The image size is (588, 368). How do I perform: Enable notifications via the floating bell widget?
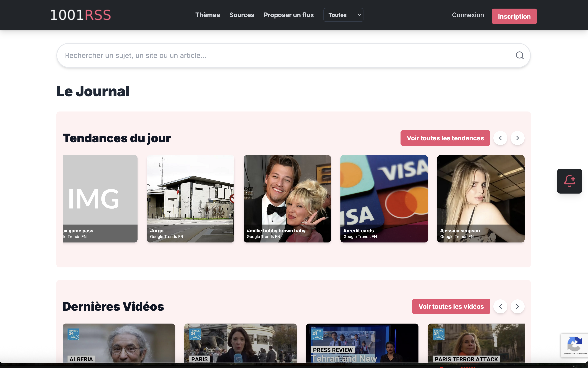coord(569,181)
